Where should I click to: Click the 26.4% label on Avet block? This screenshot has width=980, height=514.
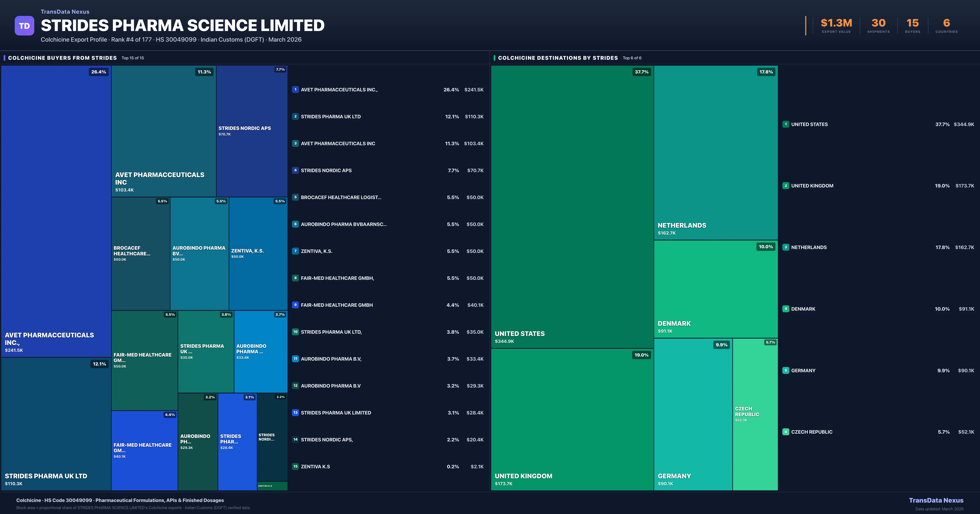click(x=99, y=72)
